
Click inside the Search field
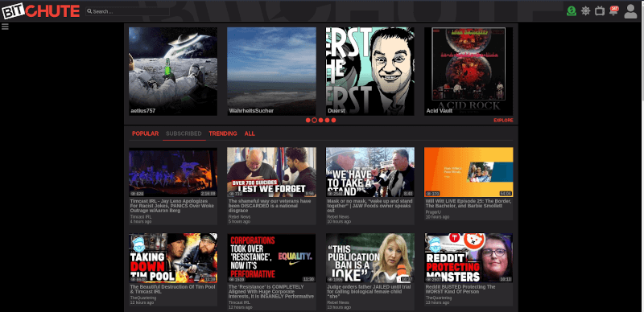click(127, 11)
